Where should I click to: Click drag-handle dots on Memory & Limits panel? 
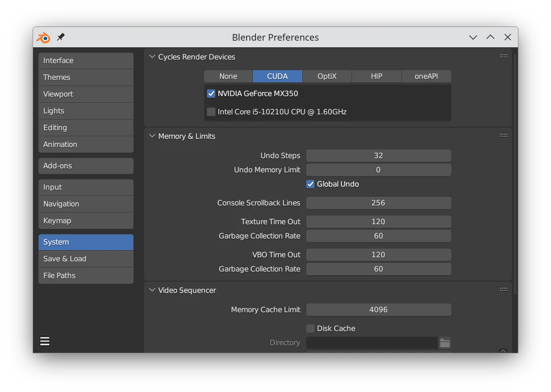(x=503, y=136)
